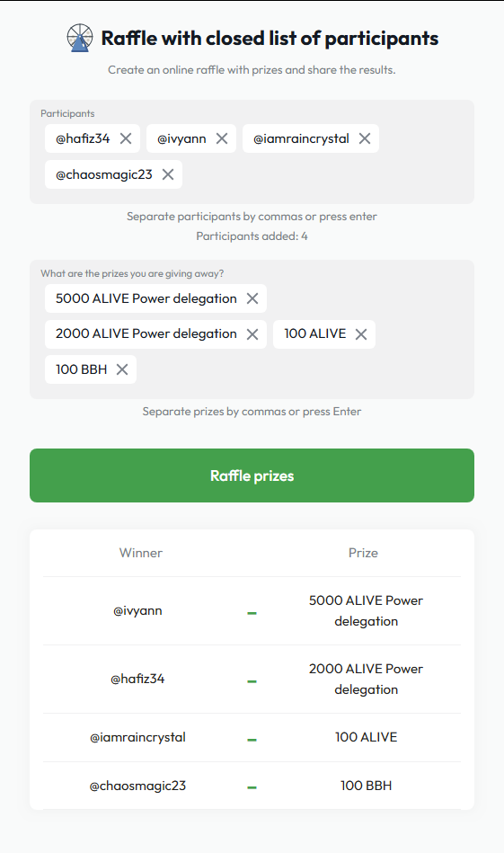Delete the 100 BBH prize chip
The image size is (504, 853).
(122, 369)
